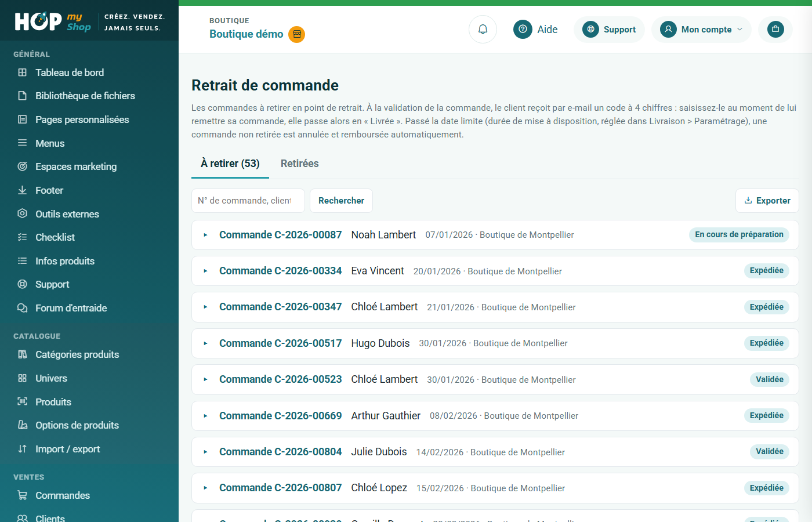This screenshot has width=812, height=522.
Task: Click the Footer download-arrow icon
Action: (23, 190)
